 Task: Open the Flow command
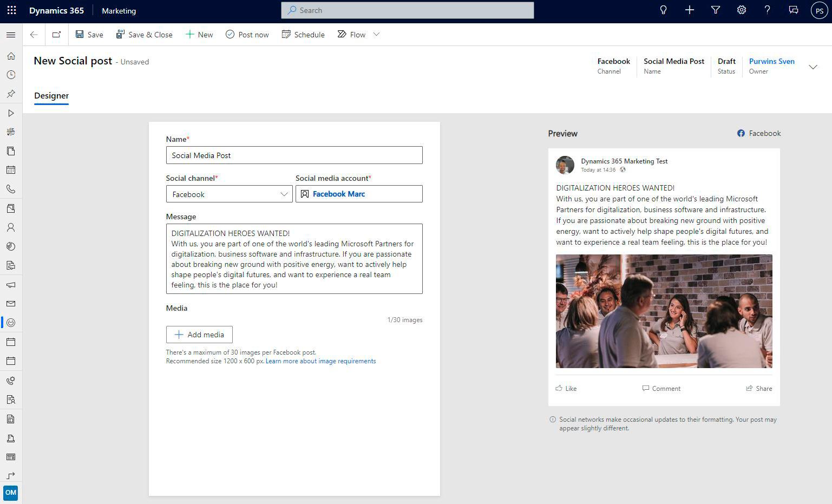tap(352, 35)
